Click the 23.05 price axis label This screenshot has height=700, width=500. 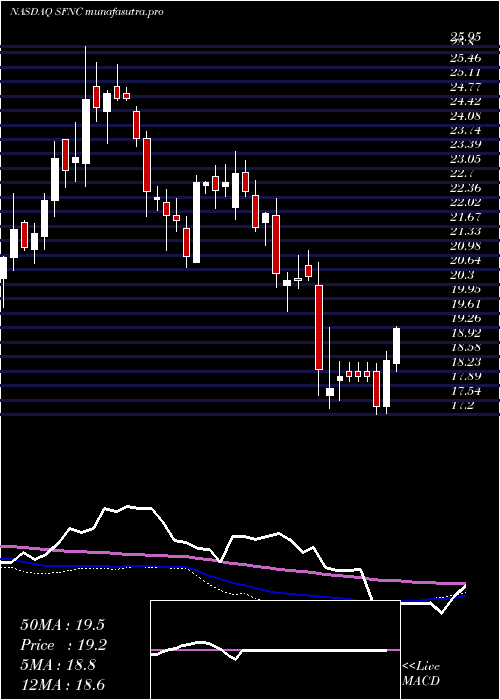(x=466, y=159)
